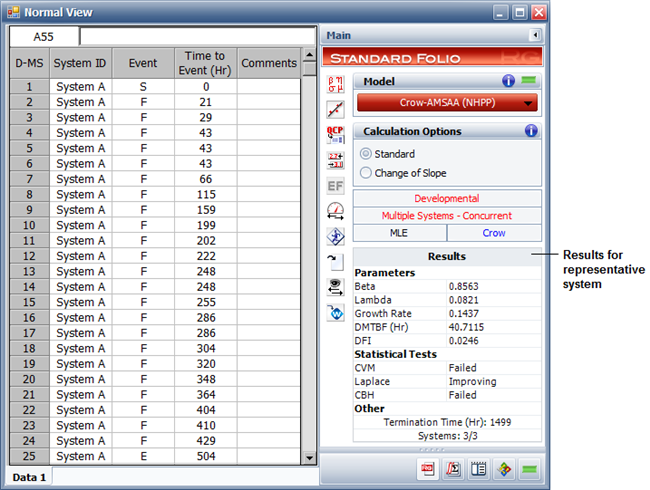Click the info icon in Calculation Options
This screenshot has width=650, height=490.
tap(530, 131)
